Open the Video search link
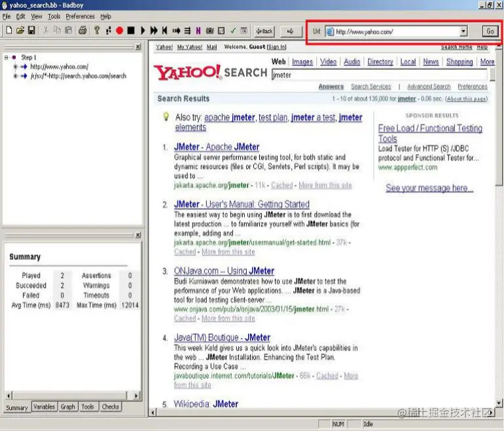 coord(328,62)
